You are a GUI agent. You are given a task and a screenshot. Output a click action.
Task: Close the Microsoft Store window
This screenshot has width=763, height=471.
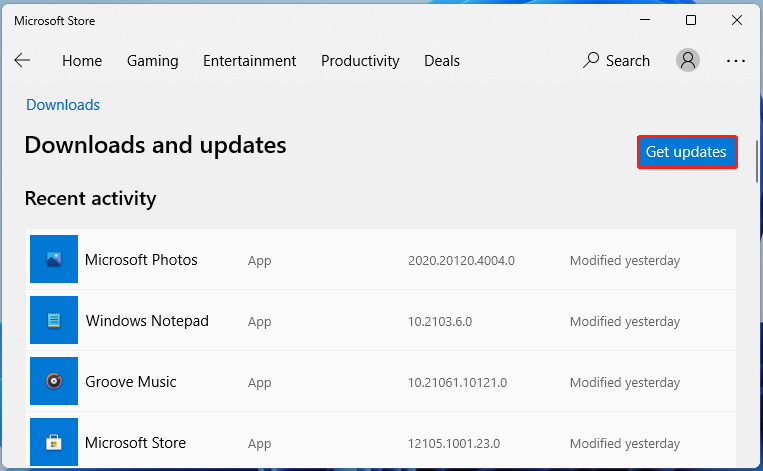pyautogui.click(x=737, y=20)
